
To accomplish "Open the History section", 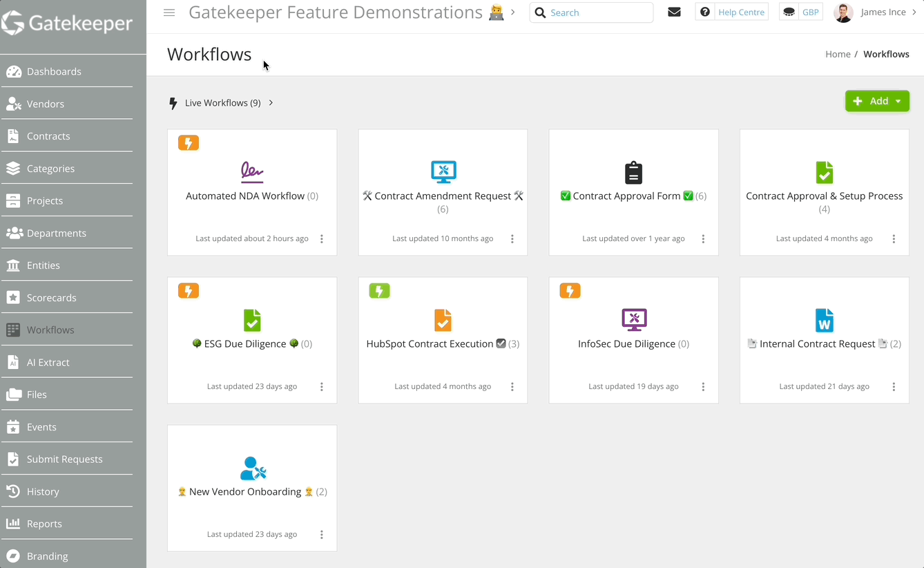I will coord(43,491).
